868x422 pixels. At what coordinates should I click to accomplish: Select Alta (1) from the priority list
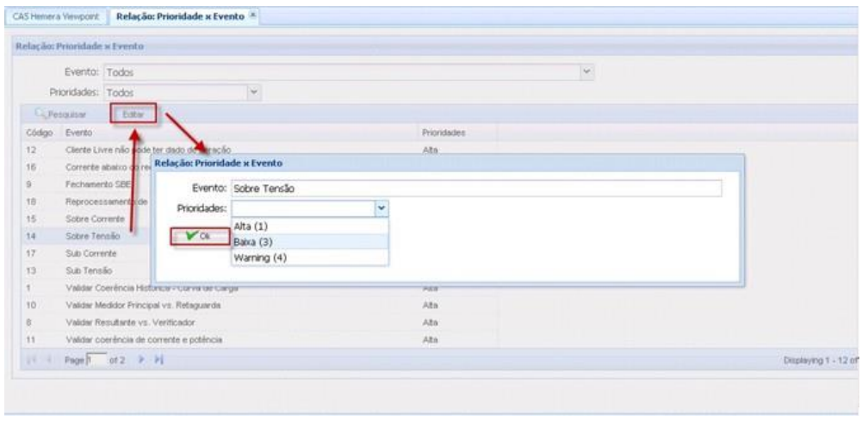click(x=251, y=226)
